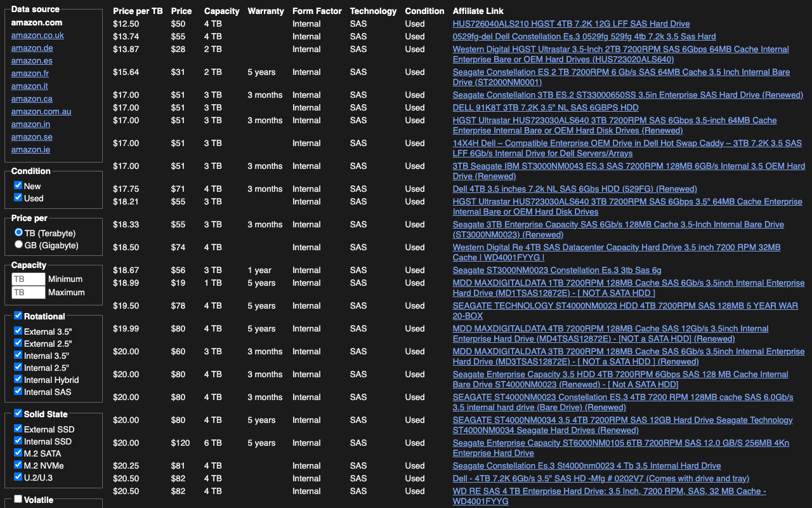
Task: Disable Internal SAS drives
Action: 18,391
